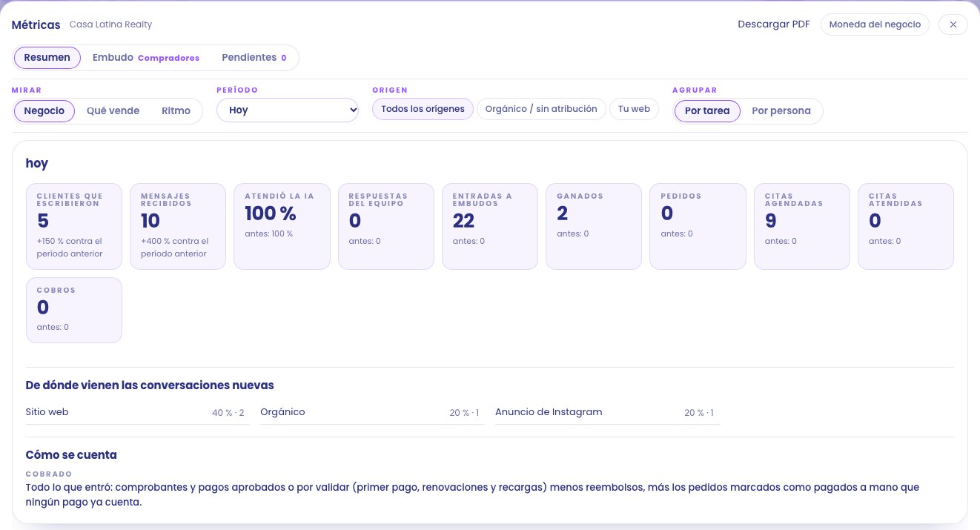Click the Anuncio de Instagram row
This screenshot has height=530, width=980.
click(607, 412)
